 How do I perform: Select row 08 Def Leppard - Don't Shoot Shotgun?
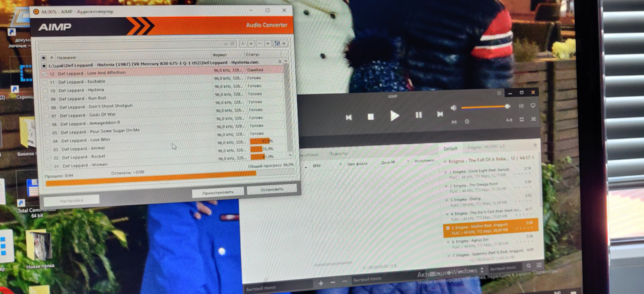pos(164,107)
